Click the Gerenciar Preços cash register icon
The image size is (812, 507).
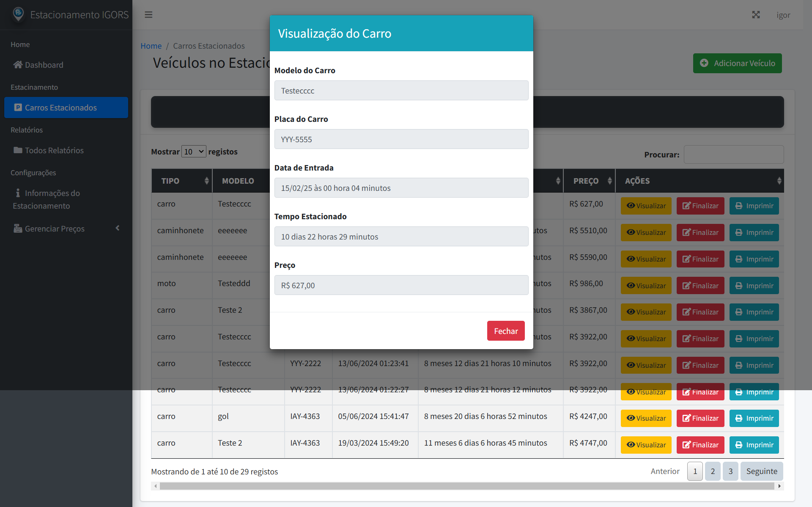(x=18, y=229)
